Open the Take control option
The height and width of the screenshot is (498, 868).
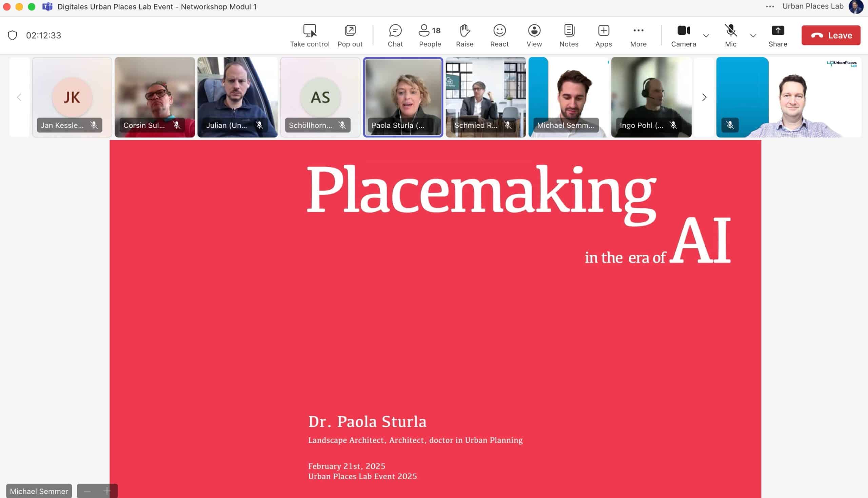[x=310, y=35]
